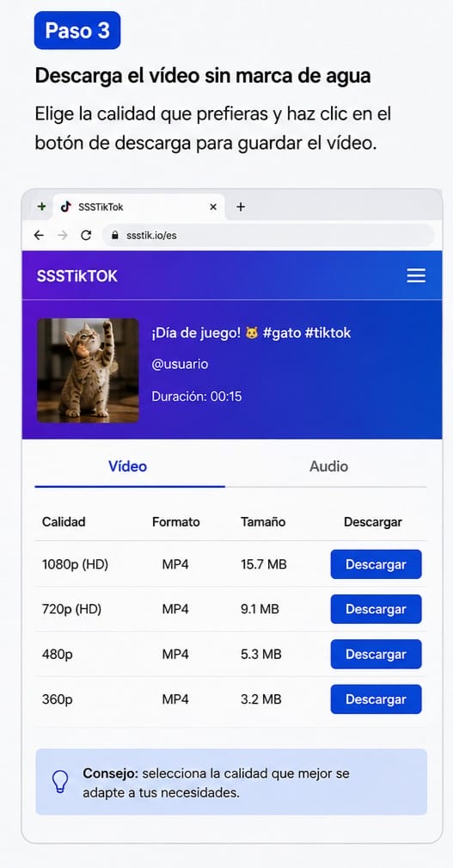Click the 5.3 MB size value
The image size is (453, 868).
click(x=261, y=655)
